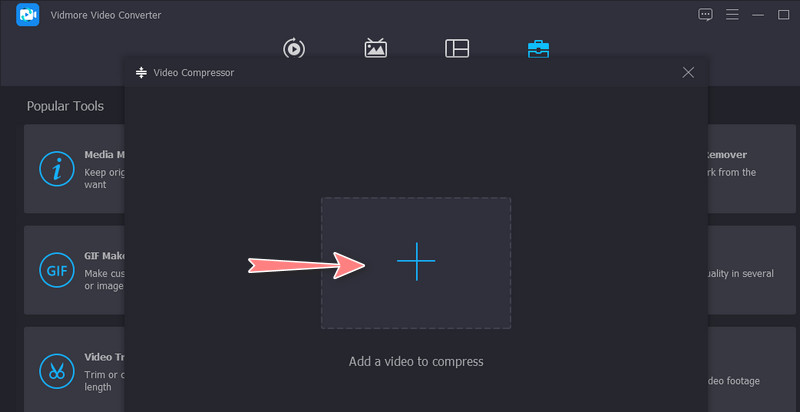Click the Video Compressor title icon

point(141,73)
